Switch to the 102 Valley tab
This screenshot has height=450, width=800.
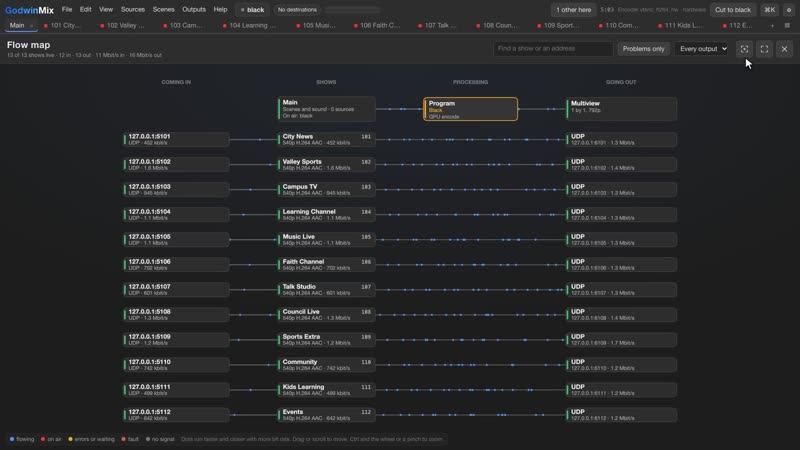coord(123,26)
